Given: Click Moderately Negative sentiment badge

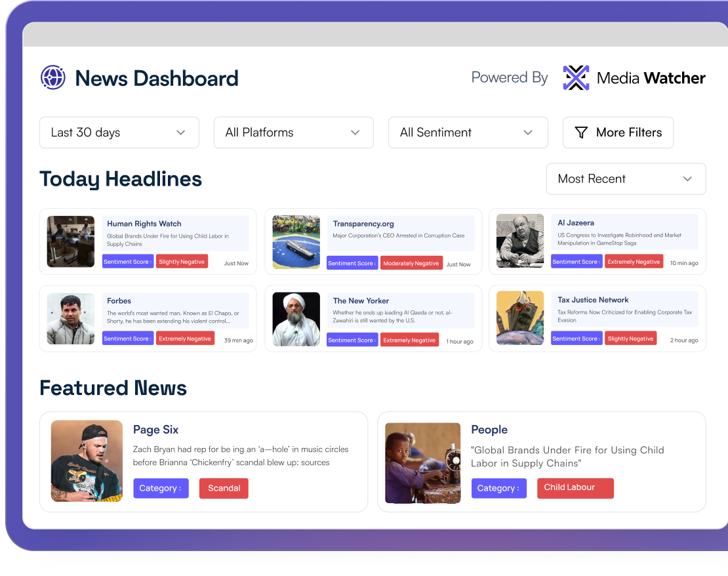Looking at the screenshot, I should click(411, 263).
